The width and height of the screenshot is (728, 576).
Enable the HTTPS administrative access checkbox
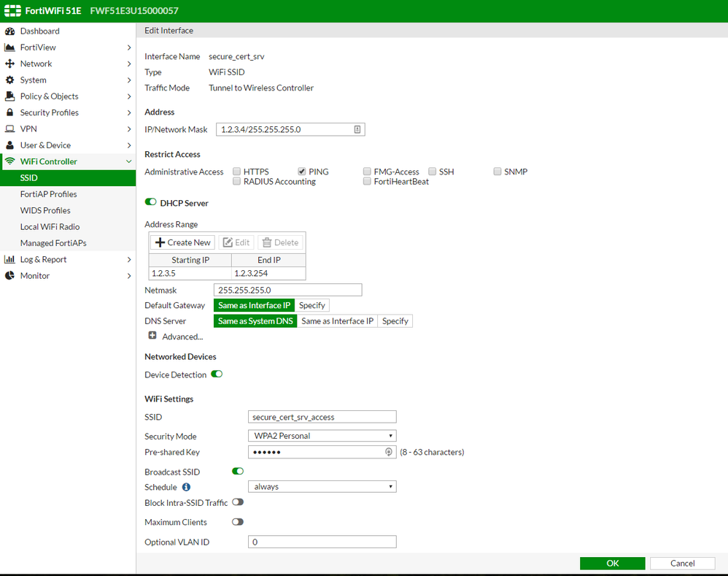[236, 172]
